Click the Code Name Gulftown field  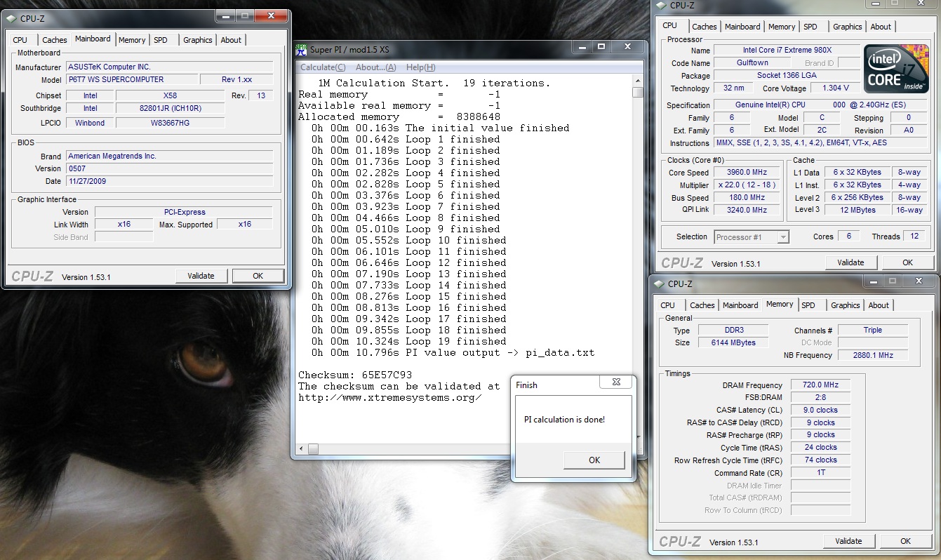pos(752,62)
